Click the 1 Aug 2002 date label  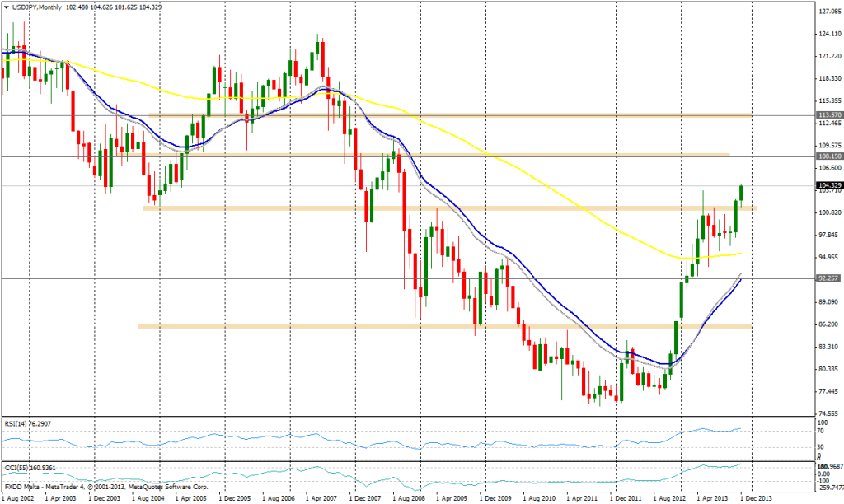point(20,498)
